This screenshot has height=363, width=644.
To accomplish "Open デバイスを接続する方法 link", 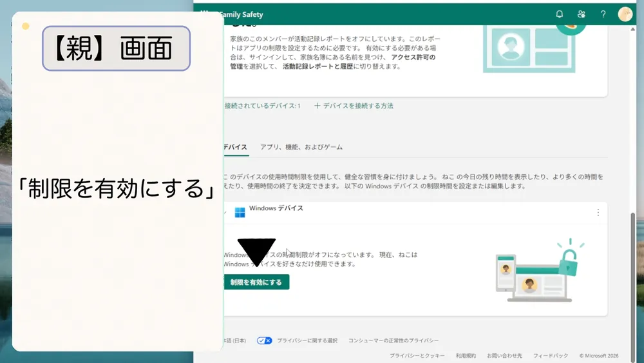I will pos(354,106).
